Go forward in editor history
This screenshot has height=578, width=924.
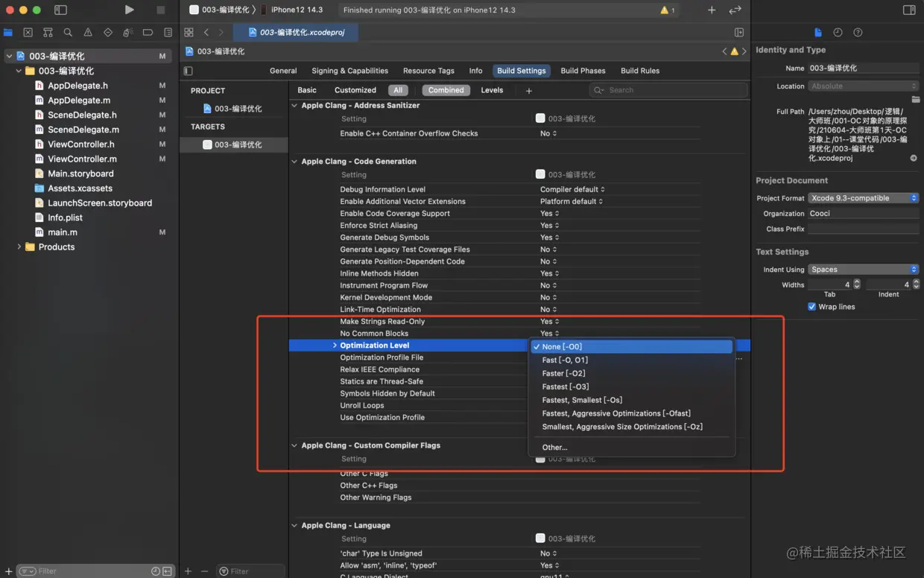tap(221, 32)
